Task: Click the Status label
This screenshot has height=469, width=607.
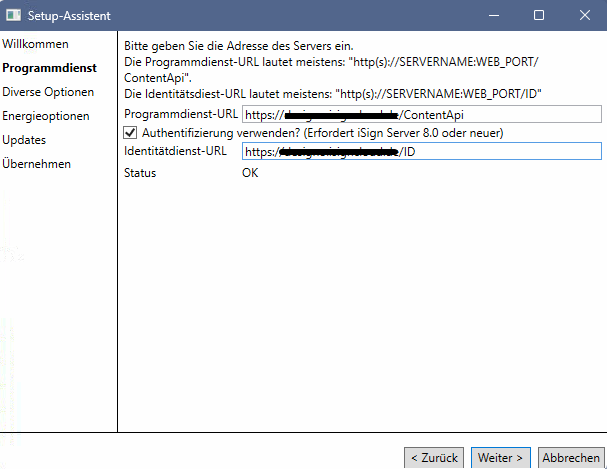Action: (140, 173)
